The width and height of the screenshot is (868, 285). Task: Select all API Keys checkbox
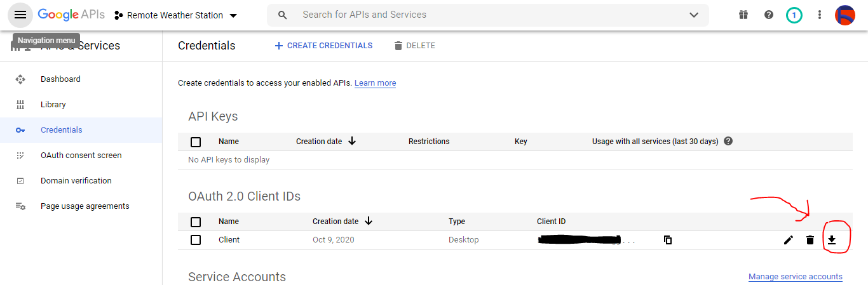pyautogui.click(x=196, y=142)
